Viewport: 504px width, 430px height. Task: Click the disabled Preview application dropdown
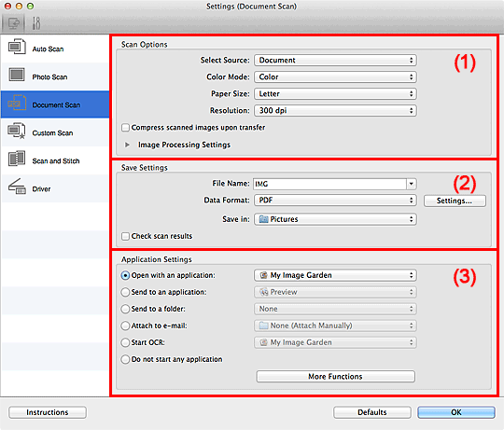click(335, 292)
